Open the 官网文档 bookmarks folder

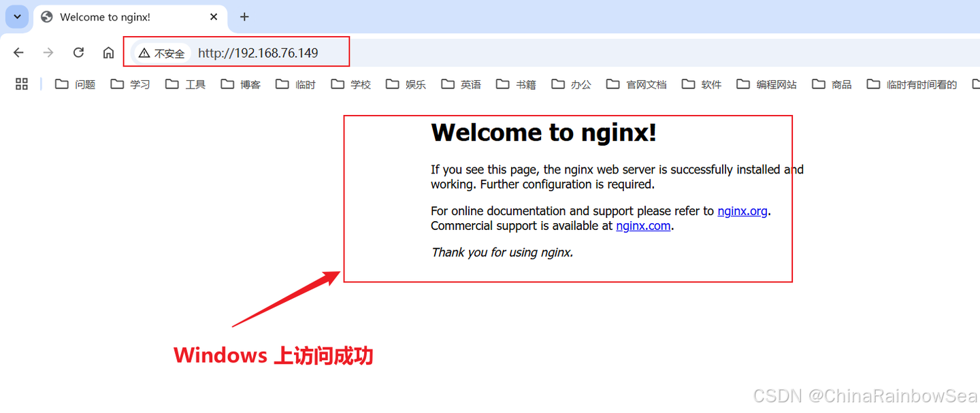[636, 84]
